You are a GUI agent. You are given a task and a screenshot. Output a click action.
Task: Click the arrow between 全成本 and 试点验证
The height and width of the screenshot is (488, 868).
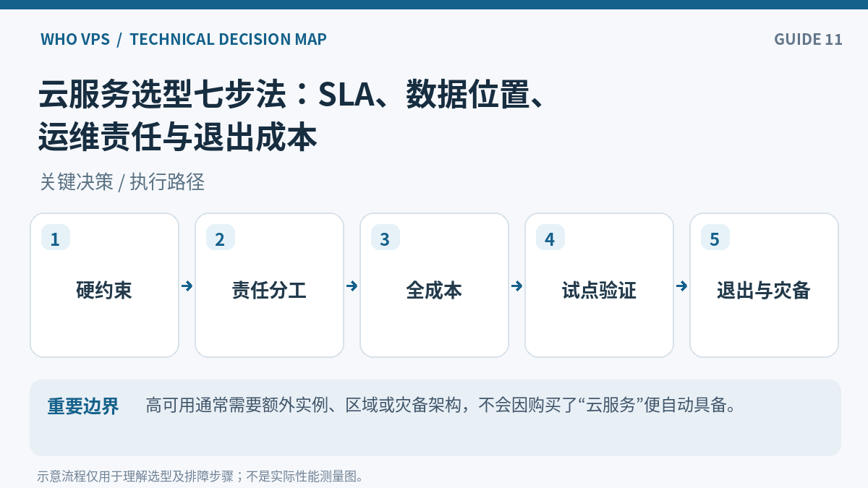point(517,286)
